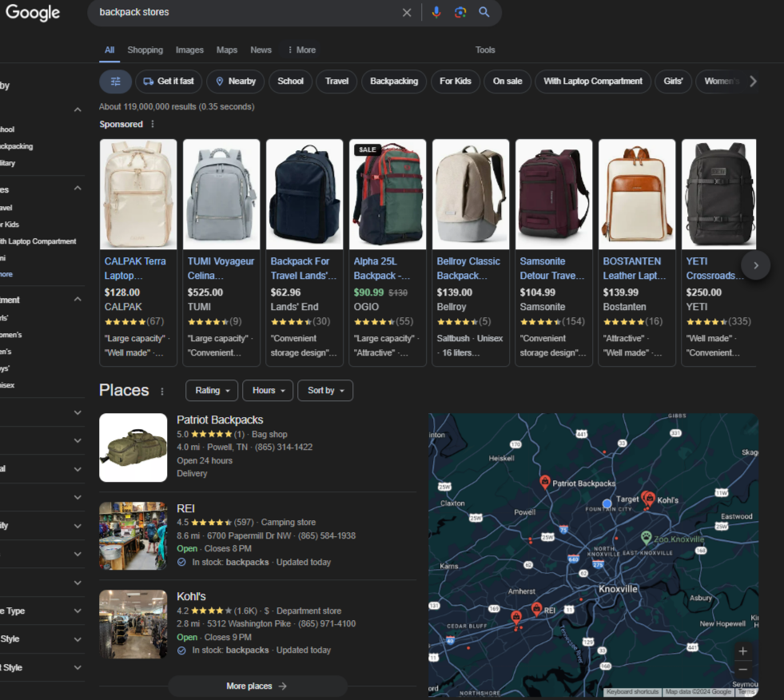Start voice search with the microphone icon
Viewport: 784px width, 700px height.
tap(436, 12)
